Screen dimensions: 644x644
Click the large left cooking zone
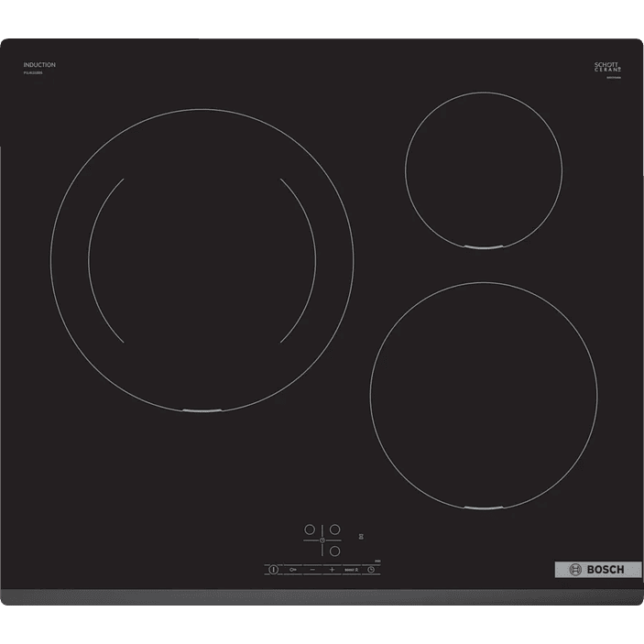(202, 259)
